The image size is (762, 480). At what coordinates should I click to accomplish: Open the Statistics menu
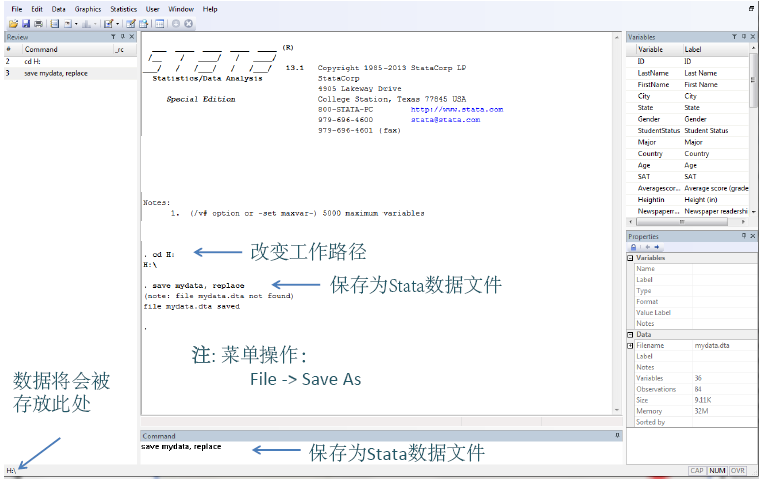123,9
